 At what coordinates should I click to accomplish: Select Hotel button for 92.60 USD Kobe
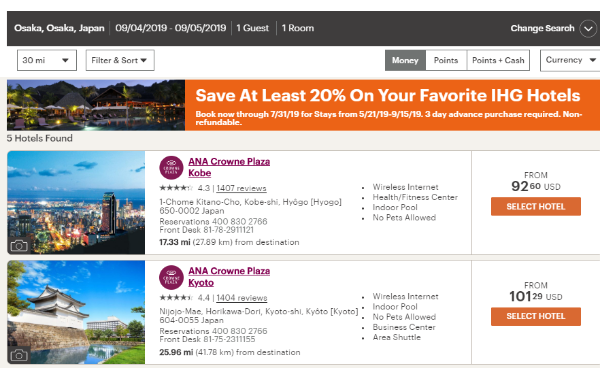536,207
